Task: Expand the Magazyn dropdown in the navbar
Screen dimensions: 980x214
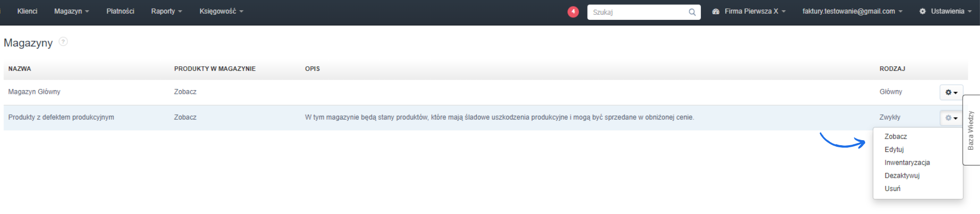Action: [x=71, y=11]
